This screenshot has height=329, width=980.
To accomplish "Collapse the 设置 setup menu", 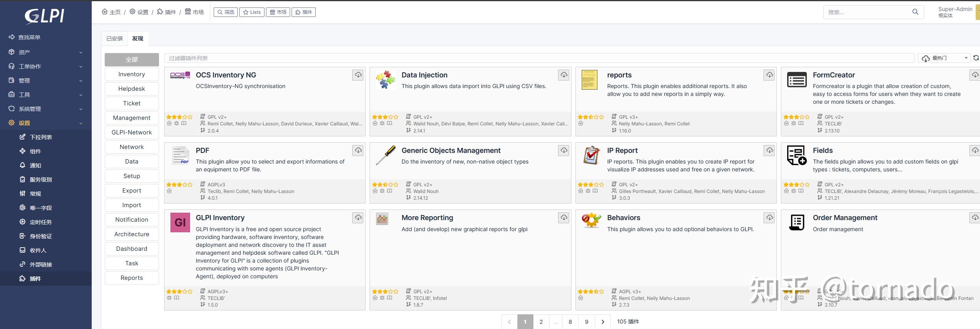I will click(46, 123).
